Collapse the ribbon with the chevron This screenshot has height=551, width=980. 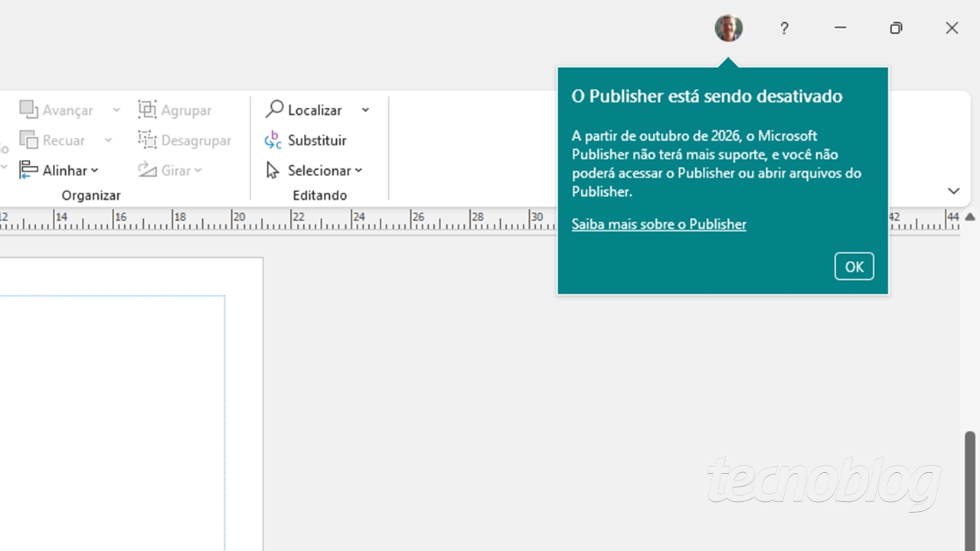(x=953, y=191)
